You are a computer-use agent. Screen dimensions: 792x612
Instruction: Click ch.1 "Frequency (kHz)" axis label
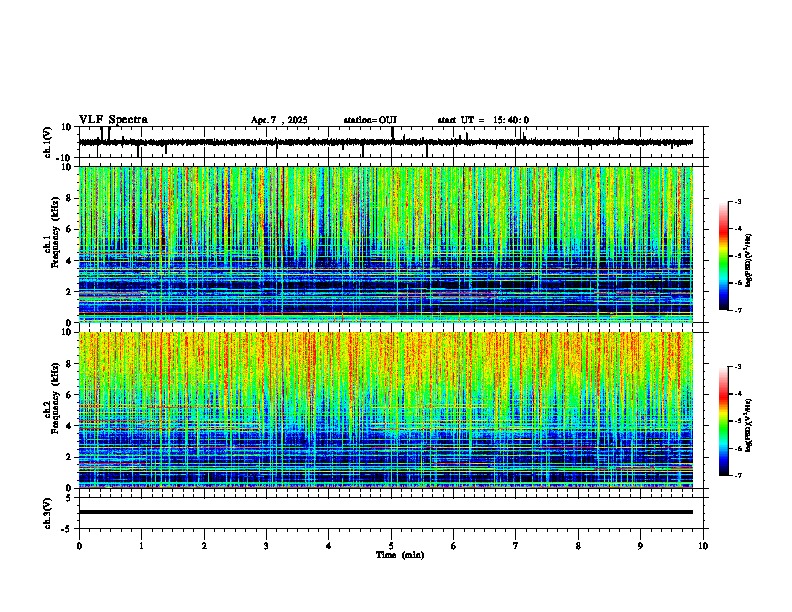(55, 233)
